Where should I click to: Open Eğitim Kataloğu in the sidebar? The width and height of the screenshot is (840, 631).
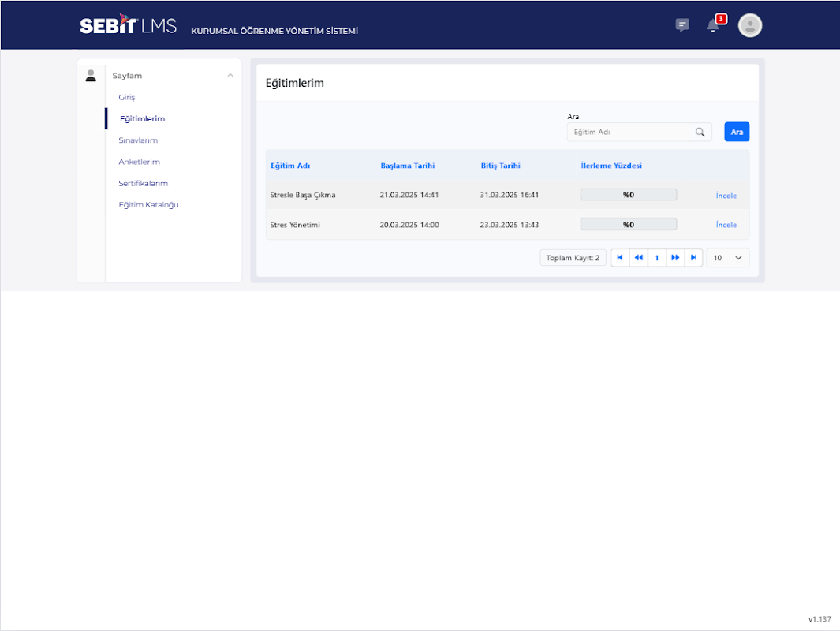tap(148, 204)
